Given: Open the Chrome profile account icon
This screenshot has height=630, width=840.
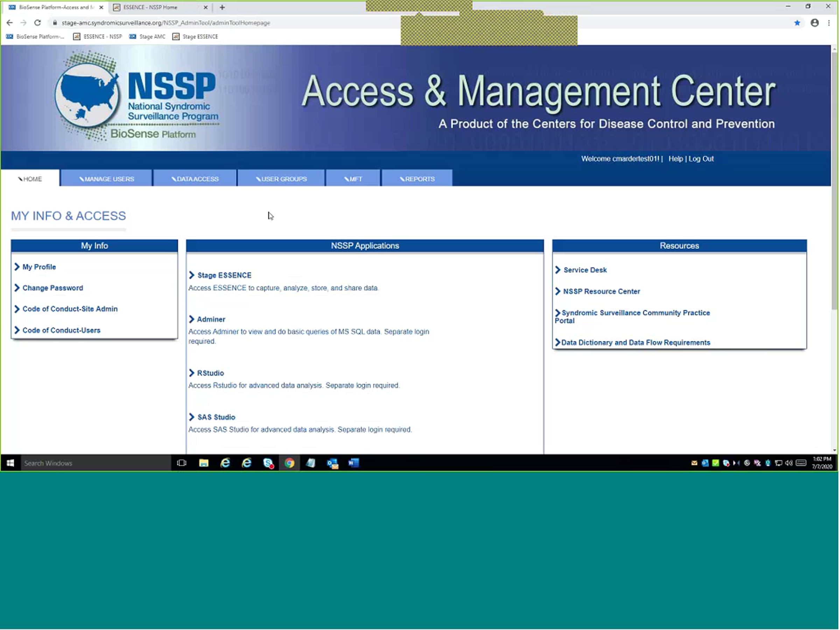Looking at the screenshot, I should (814, 23).
